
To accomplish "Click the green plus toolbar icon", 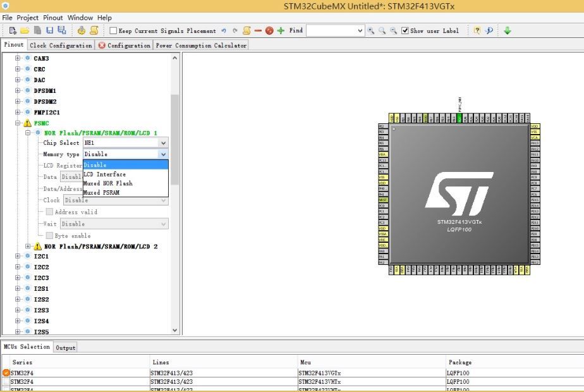I will click(281, 30).
